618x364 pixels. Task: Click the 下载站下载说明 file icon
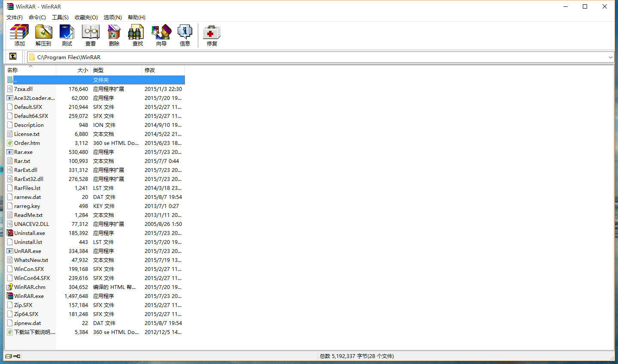point(10,332)
